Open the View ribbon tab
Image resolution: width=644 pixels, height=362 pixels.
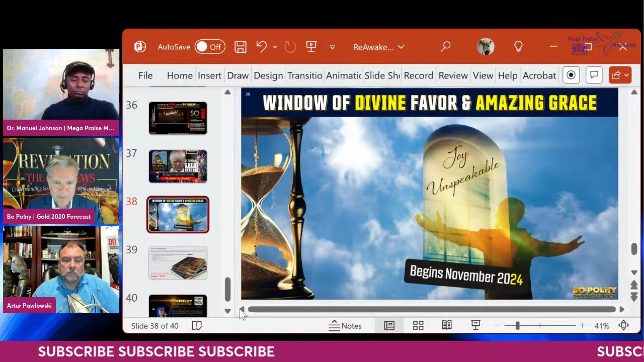pos(482,75)
